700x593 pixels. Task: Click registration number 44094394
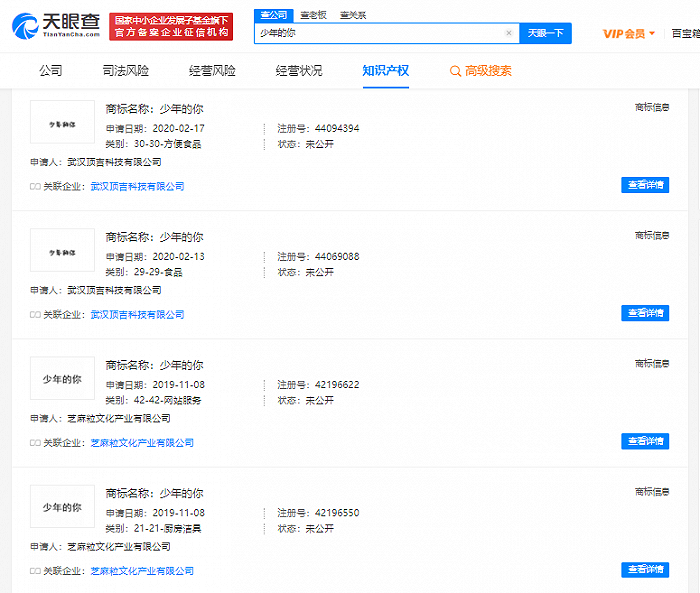[x=337, y=129]
